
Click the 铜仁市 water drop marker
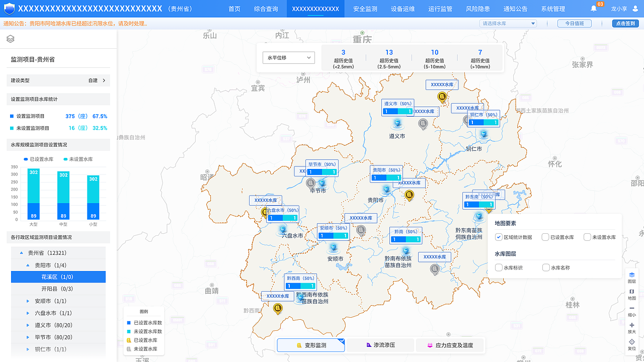point(484,134)
